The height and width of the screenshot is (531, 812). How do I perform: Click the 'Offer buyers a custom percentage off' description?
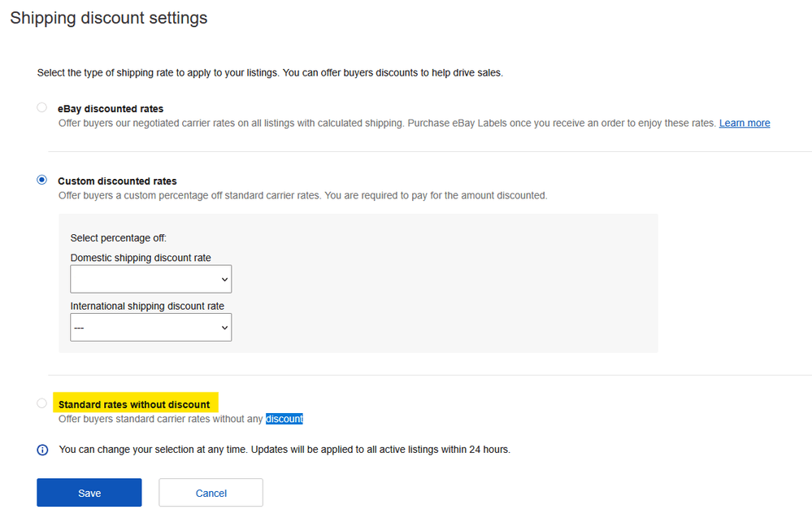(303, 196)
